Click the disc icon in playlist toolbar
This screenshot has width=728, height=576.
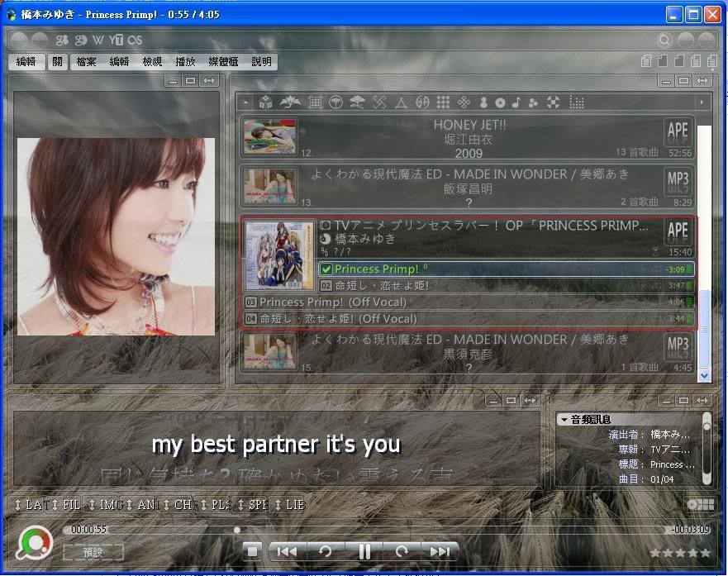pyautogui.click(x=500, y=102)
